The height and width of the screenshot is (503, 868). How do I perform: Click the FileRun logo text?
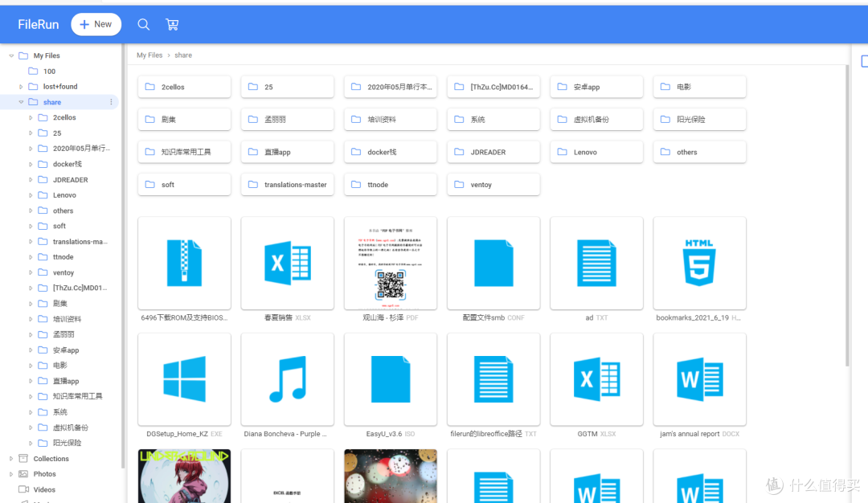point(39,24)
